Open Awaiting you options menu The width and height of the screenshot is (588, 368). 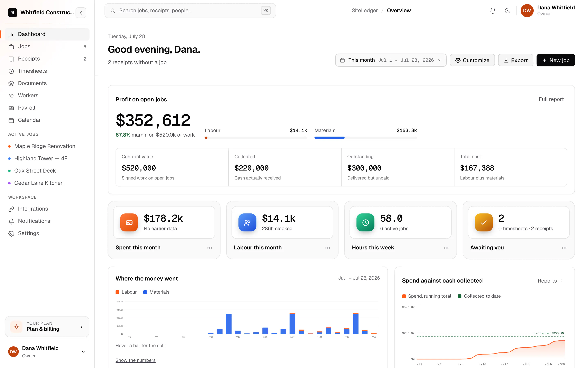[564, 248]
